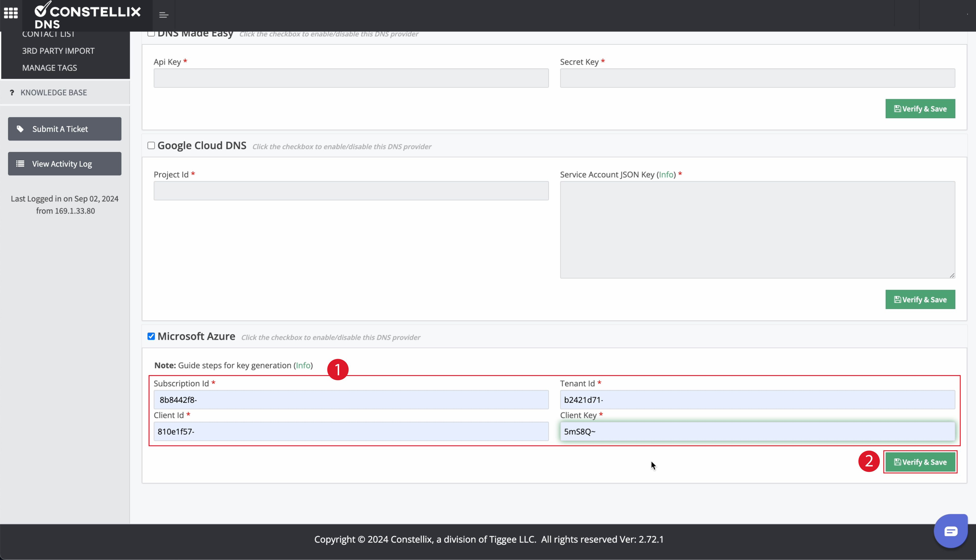The height and width of the screenshot is (560, 976).
Task: Enable the Google Cloud DNS checkbox
Action: (x=151, y=145)
